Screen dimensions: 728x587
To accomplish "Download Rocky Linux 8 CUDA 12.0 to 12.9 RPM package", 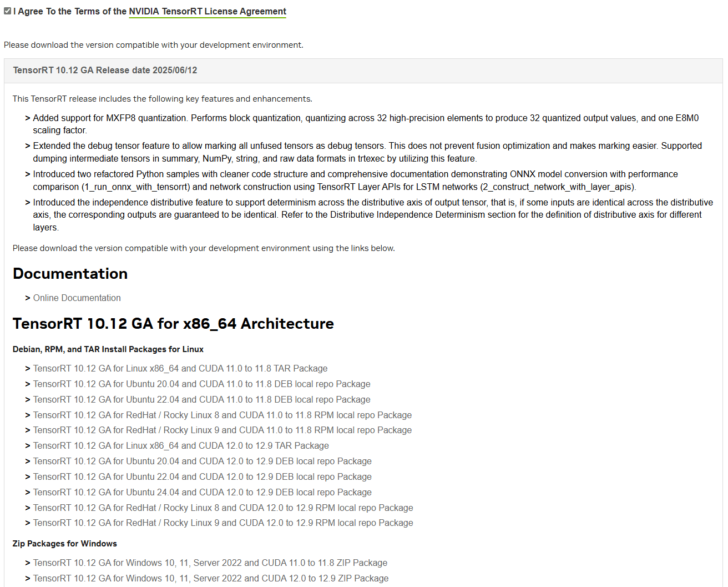I will coord(223,508).
